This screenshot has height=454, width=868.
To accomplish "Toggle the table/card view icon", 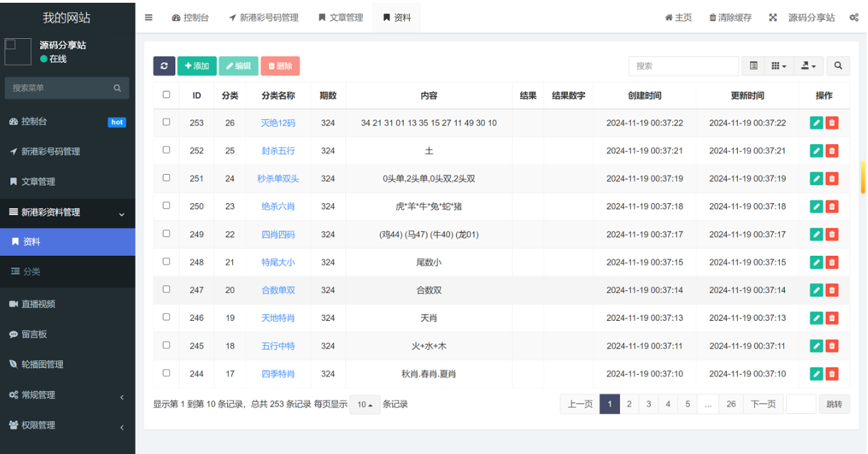I will pyautogui.click(x=754, y=66).
